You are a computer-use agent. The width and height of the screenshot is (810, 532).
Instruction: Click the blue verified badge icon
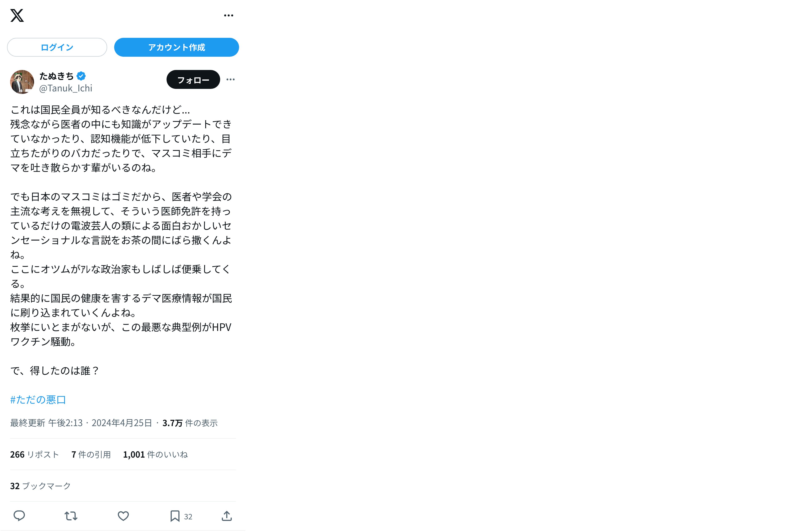click(81, 76)
